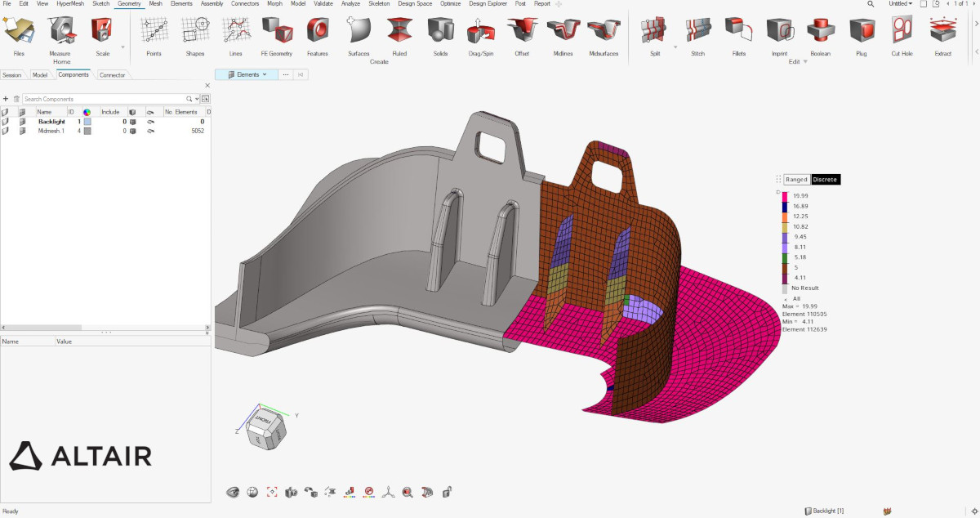Switch to the Model browser tab
The image size is (980, 518).
pyautogui.click(x=39, y=75)
